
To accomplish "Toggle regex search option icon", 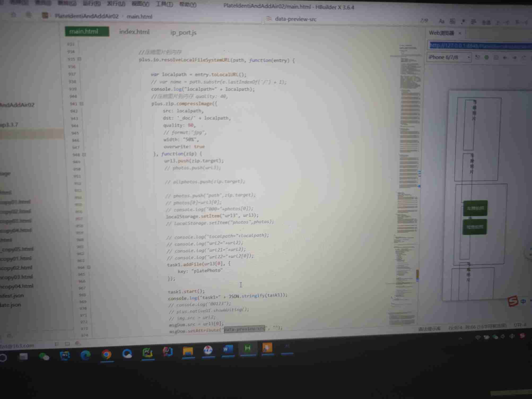I will pos(463,22).
